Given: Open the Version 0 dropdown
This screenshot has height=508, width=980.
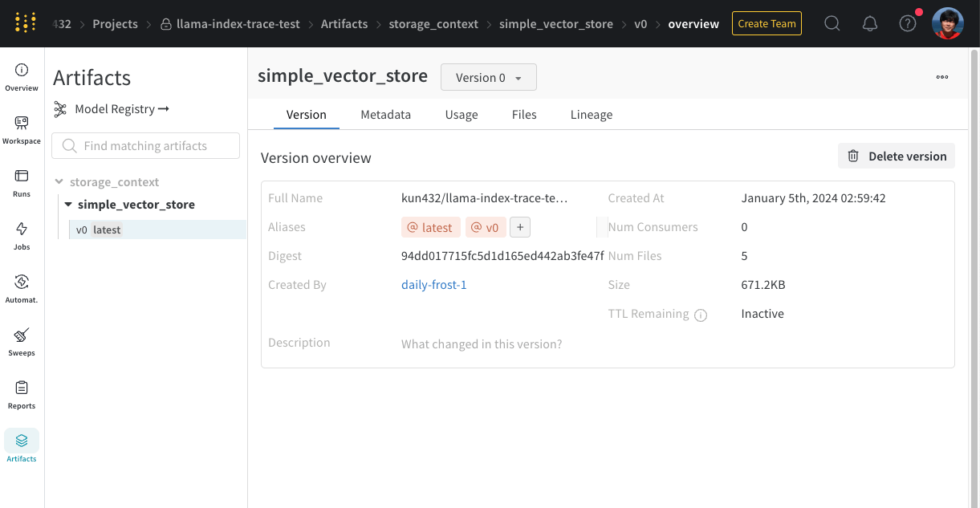Looking at the screenshot, I should (x=489, y=78).
